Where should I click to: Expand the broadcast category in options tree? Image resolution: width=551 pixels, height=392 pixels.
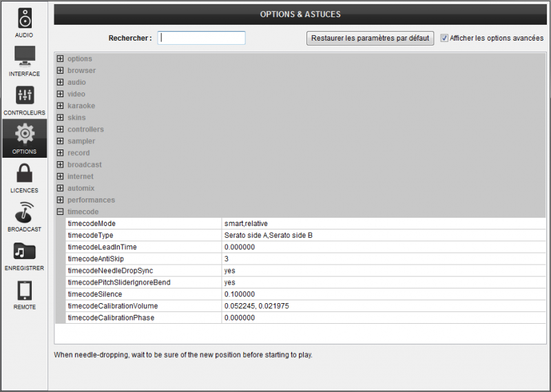61,165
